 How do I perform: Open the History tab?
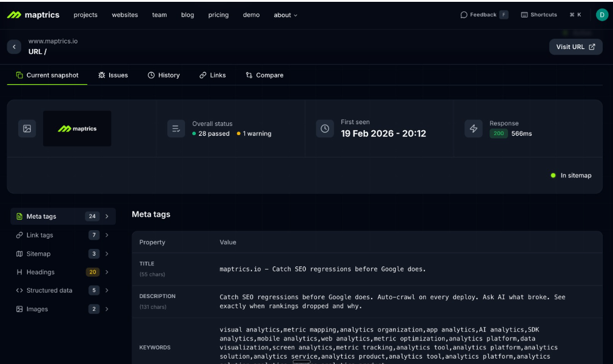(x=164, y=75)
